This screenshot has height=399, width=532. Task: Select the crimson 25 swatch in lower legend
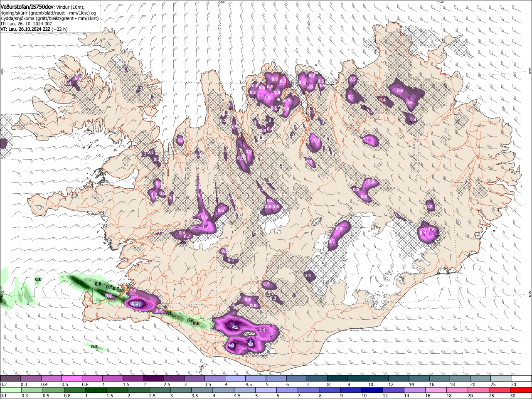pyautogui.click(x=500, y=390)
